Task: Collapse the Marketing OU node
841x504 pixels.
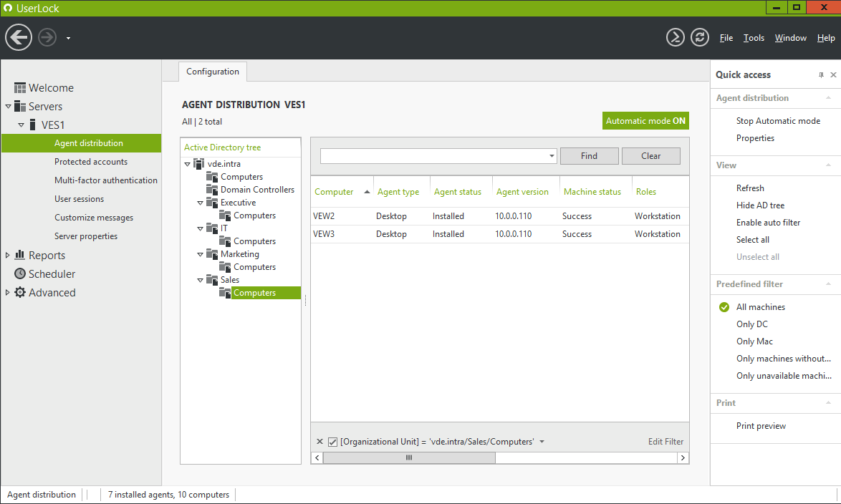Action: 200,254
